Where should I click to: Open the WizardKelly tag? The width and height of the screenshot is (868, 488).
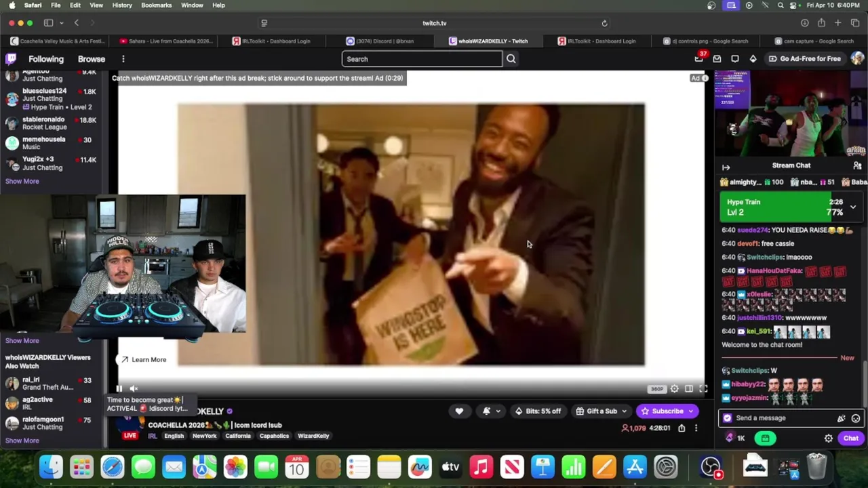[x=313, y=436]
